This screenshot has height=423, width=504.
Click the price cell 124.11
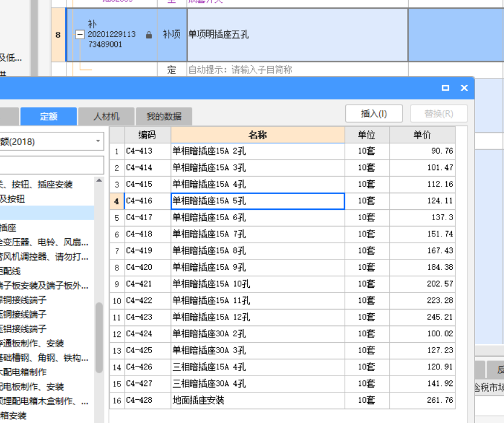coord(422,201)
